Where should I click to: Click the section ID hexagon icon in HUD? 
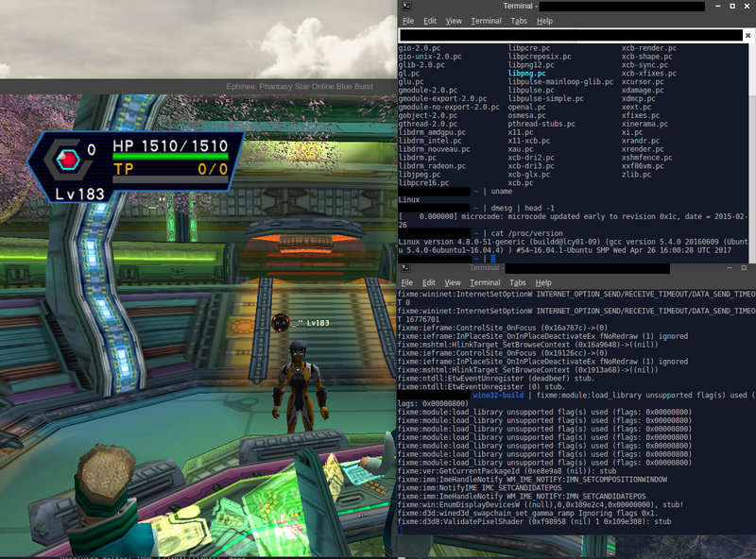coord(68,160)
